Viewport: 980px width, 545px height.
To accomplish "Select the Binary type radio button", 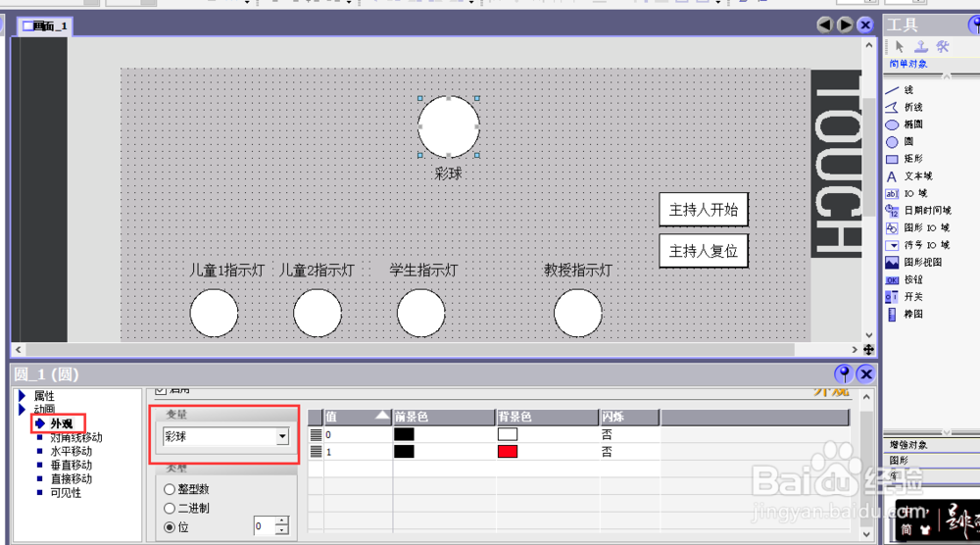I will pyautogui.click(x=170, y=508).
